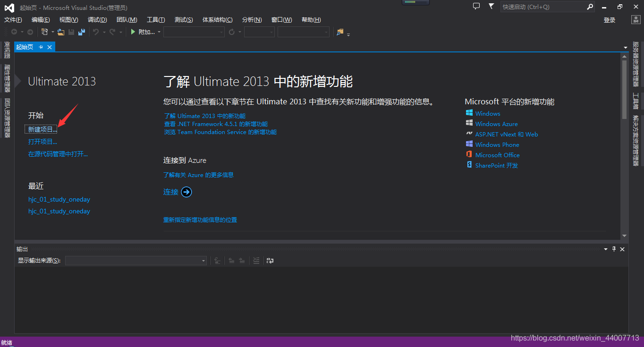Click the Save disk icon

point(71,32)
